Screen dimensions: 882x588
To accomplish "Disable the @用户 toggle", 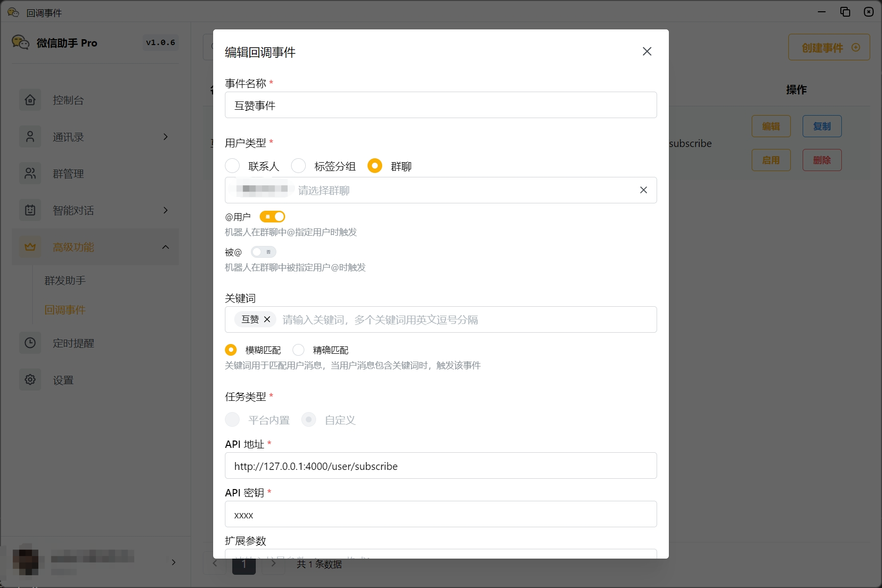I will pyautogui.click(x=272, y=216).
